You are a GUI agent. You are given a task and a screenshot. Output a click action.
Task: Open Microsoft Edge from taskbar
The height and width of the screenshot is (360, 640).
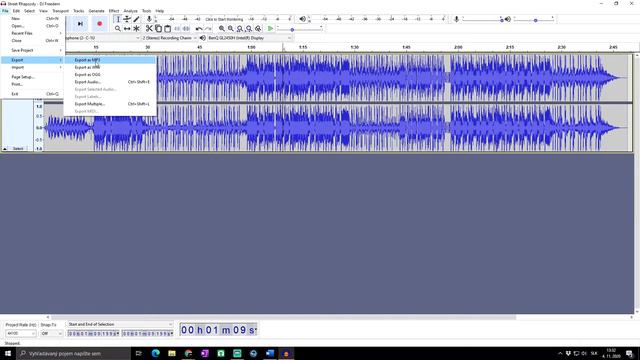pos(156,353)
